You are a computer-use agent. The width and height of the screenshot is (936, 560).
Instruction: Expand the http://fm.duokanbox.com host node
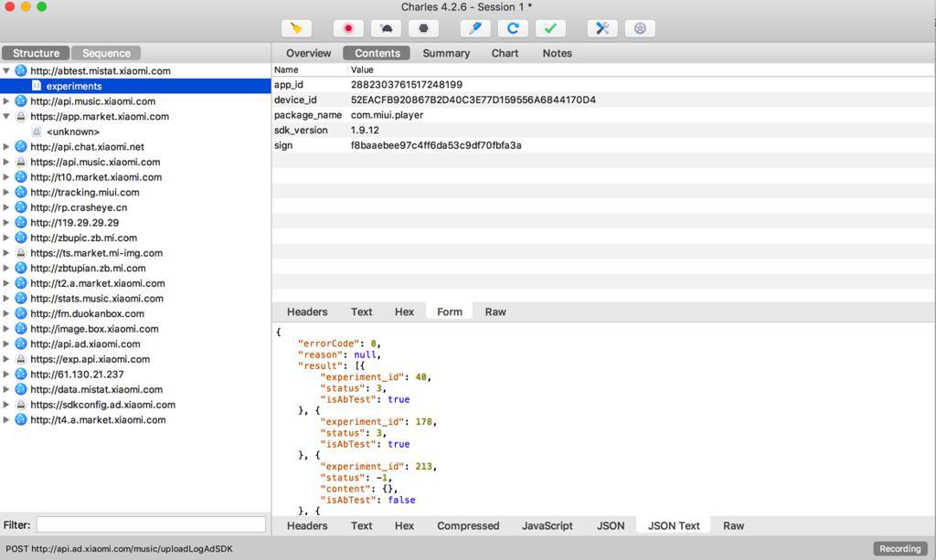[x=6, y=313]
